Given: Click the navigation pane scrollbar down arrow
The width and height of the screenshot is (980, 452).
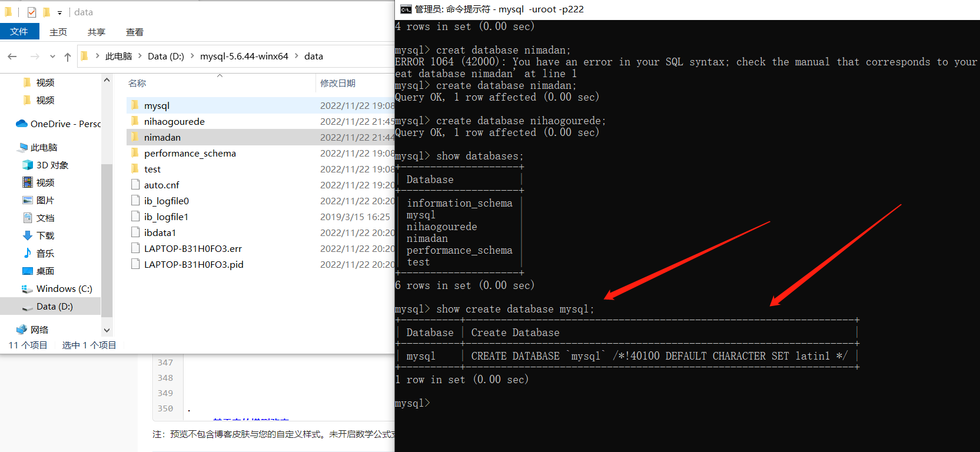Looking at the screenshot, I should 107,330.
